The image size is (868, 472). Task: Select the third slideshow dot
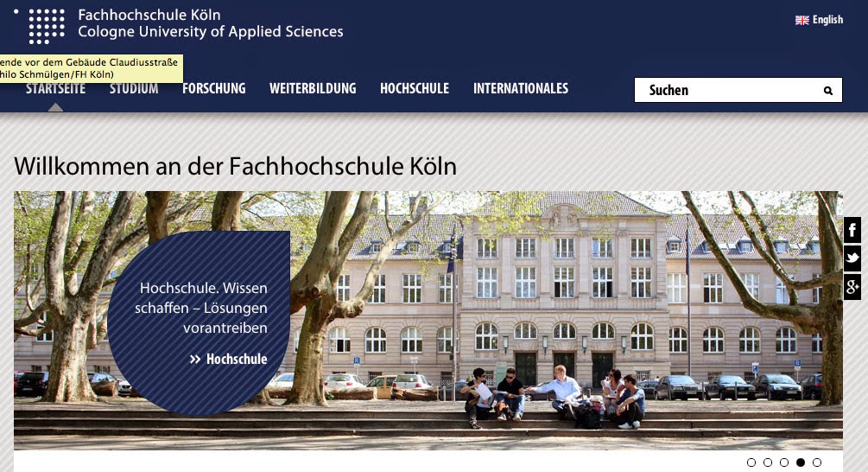784,462
